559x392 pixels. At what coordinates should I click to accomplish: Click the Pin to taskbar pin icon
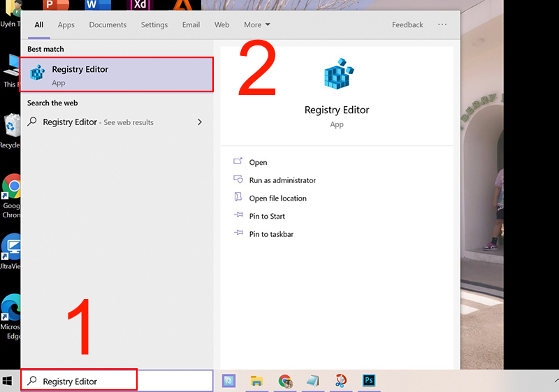point(238,233)
